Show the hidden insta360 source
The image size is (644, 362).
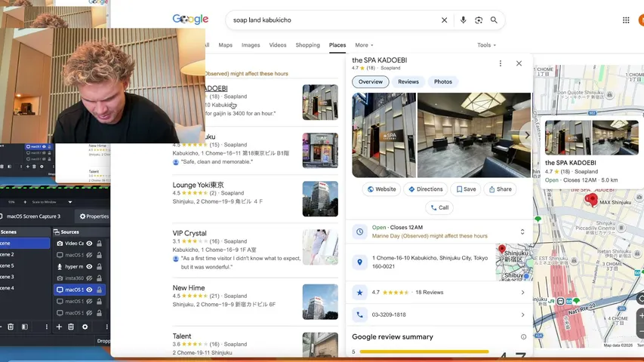point(89,278)
